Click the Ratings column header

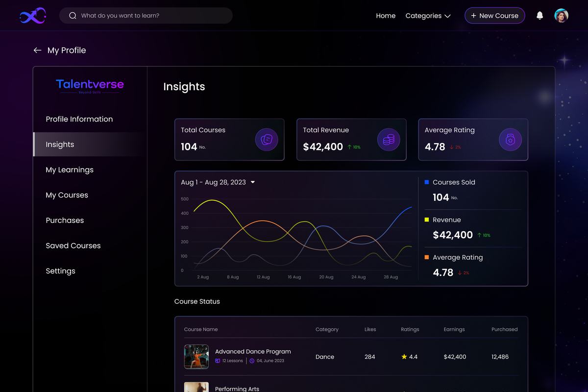410,329
